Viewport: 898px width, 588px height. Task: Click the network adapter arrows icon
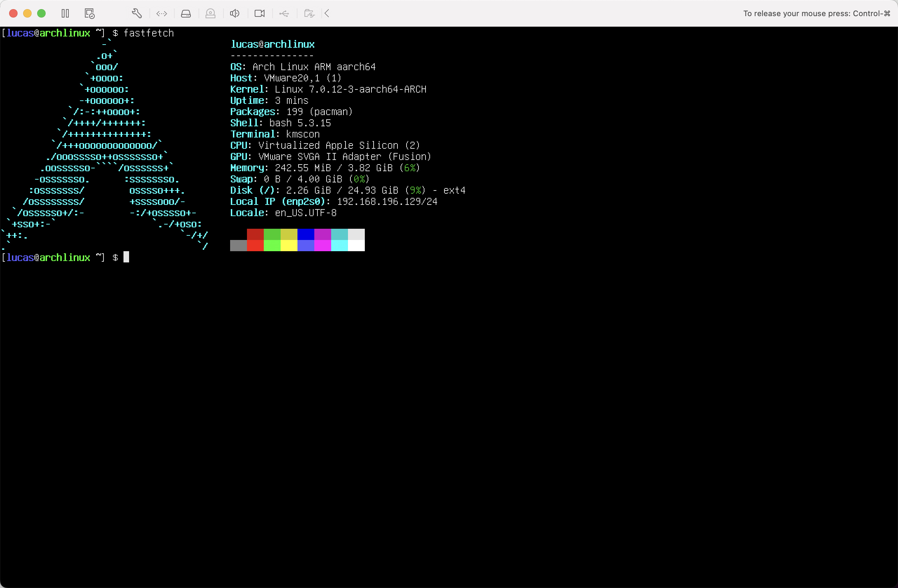coord(161,14)
